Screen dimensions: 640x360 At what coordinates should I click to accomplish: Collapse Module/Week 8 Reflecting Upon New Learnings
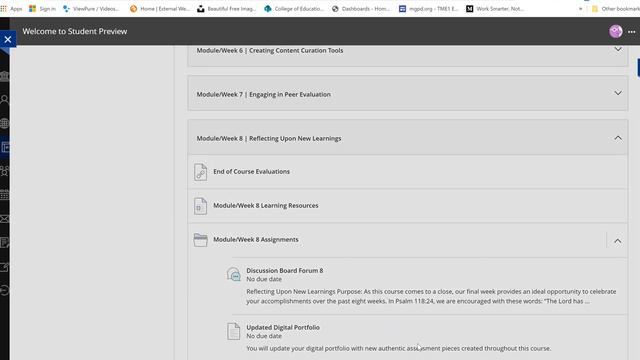click(x=618, y=138)
